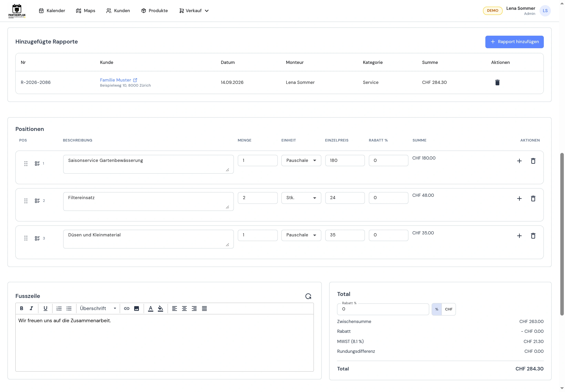Edit the Einzelpreis field showing 180
The image size is (565, 392).
[x=345, y=160]
